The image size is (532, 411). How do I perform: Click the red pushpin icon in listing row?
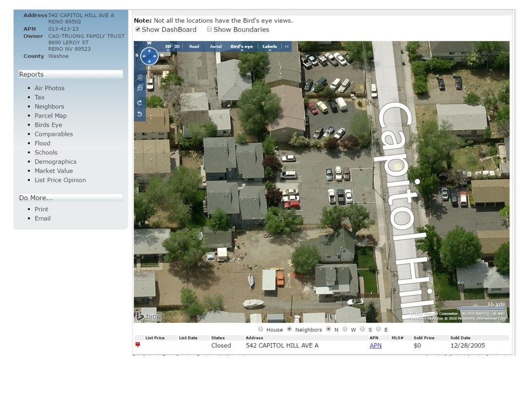pos(138,345)
